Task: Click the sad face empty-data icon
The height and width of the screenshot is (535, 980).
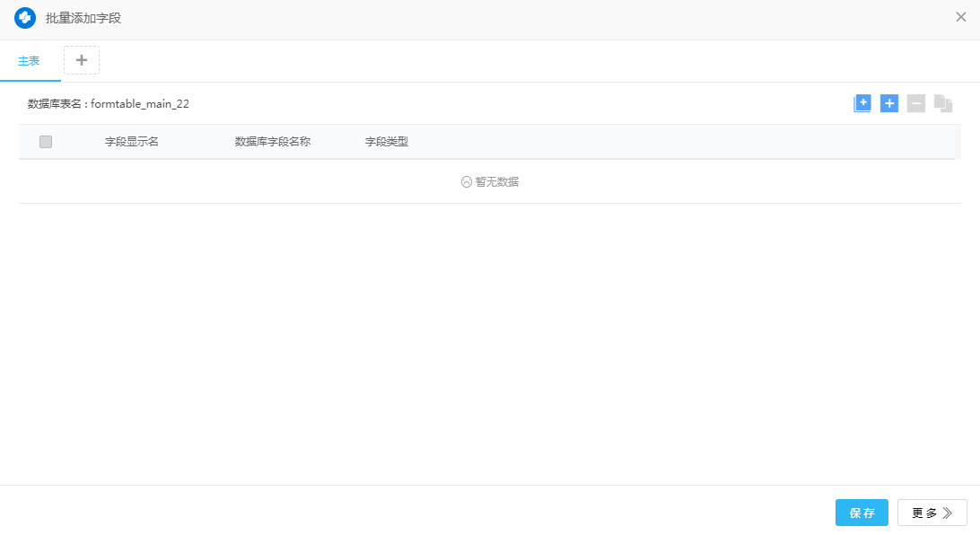Action: [467, 181]
